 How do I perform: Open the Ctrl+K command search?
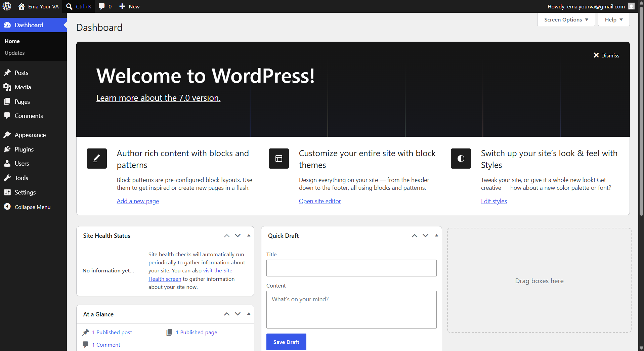[79, 6]
